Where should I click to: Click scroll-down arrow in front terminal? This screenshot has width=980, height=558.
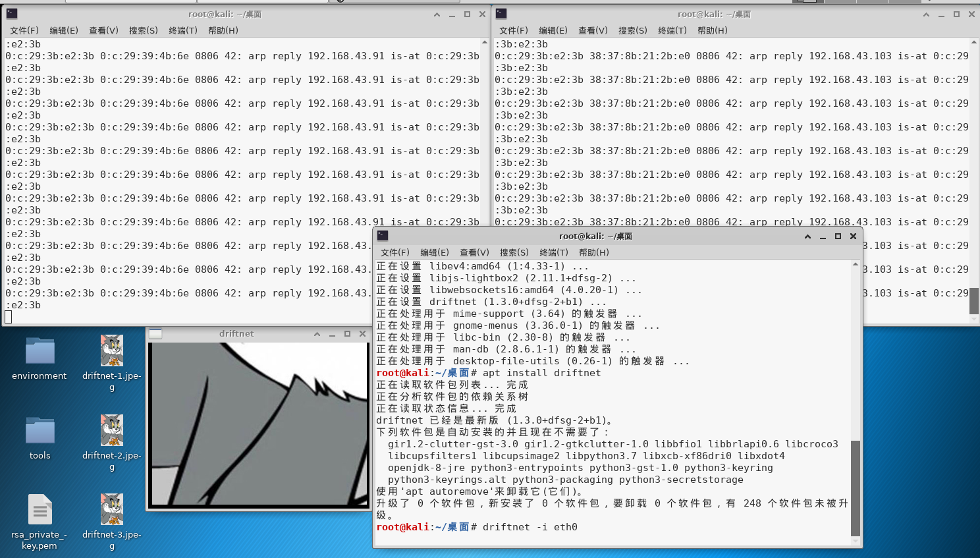tap(856, 542)
